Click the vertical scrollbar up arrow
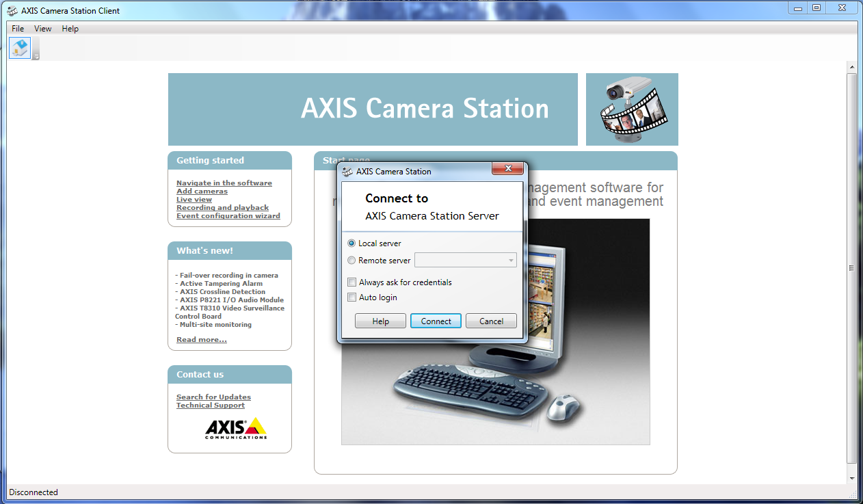Screen dimensions: 863x504 tap(852, 67)
